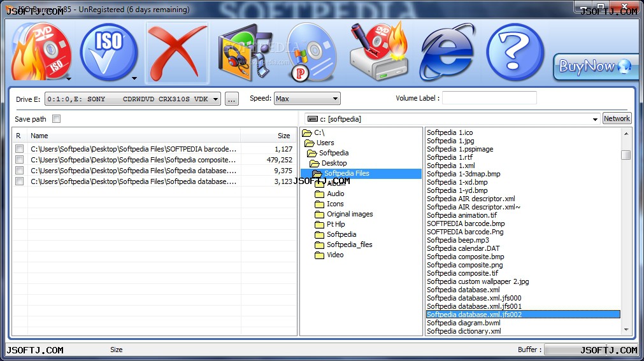Viewport: 644px width, 361px height.
Task: Click the Name column header
Action: (x=134, y=136)
